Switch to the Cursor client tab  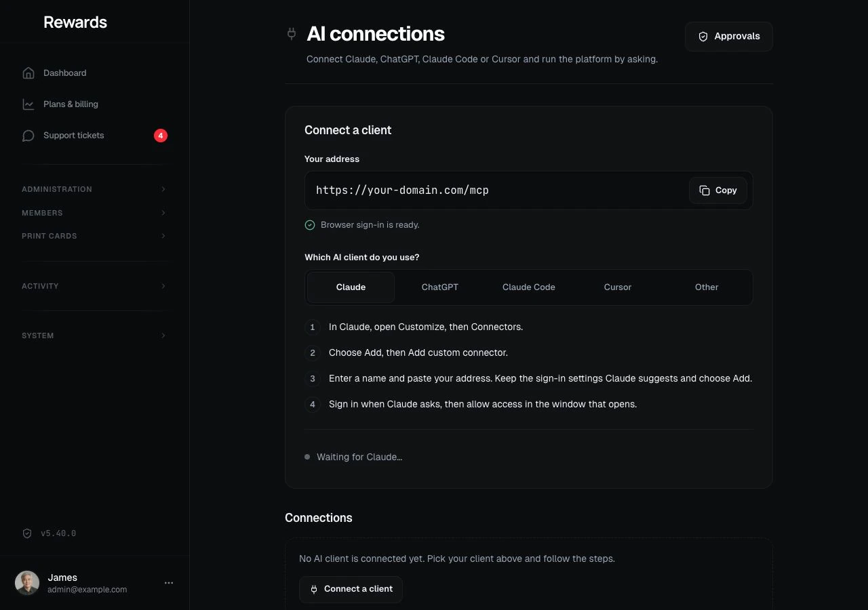[x=618, y=287]
